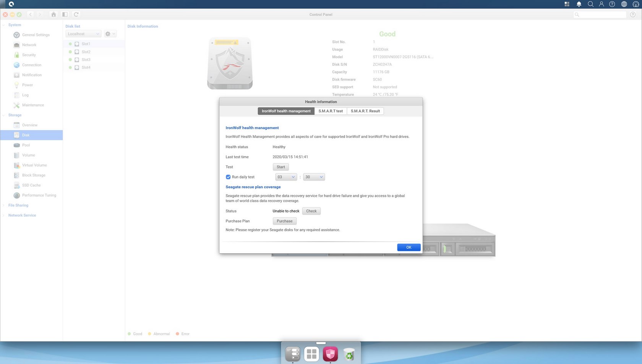Open the minute dropdown showing 30
642x364 pixels.
pos(314,177)
